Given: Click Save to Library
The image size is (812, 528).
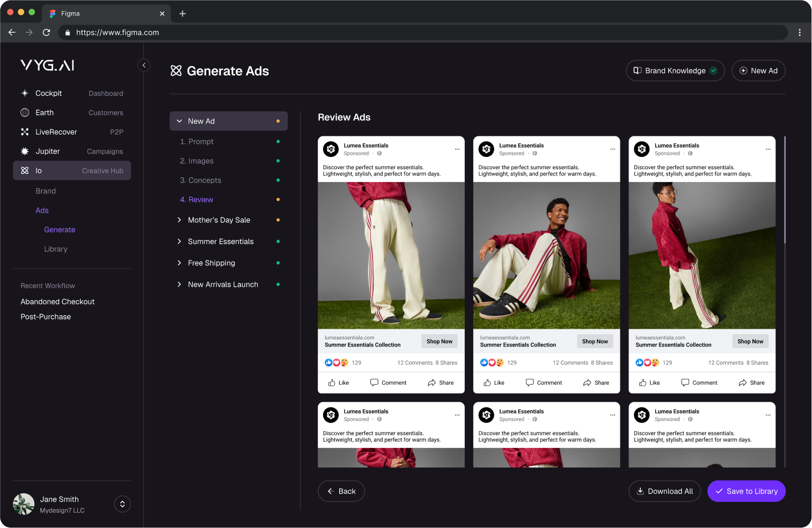Looking at the screenshot, I should point(747,491).
